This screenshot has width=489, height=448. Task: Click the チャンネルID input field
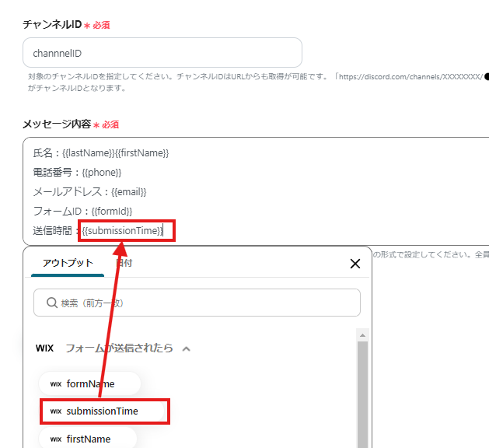162,53
